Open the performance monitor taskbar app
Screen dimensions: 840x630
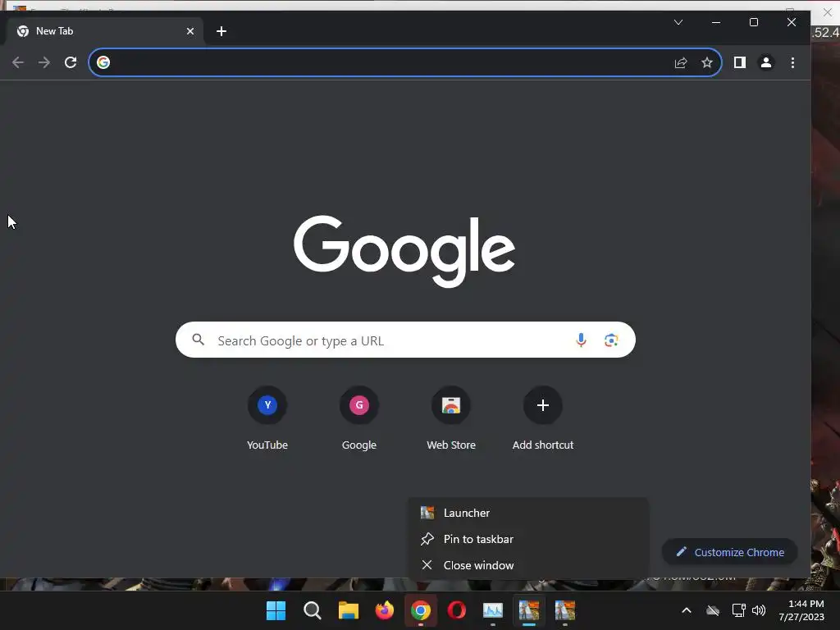[x=493, y=610]
